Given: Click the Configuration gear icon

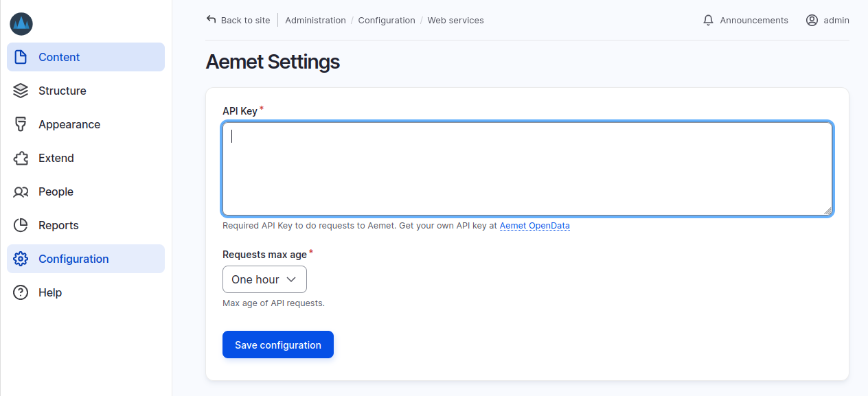Looking at the screenshot, I should 21,259.
